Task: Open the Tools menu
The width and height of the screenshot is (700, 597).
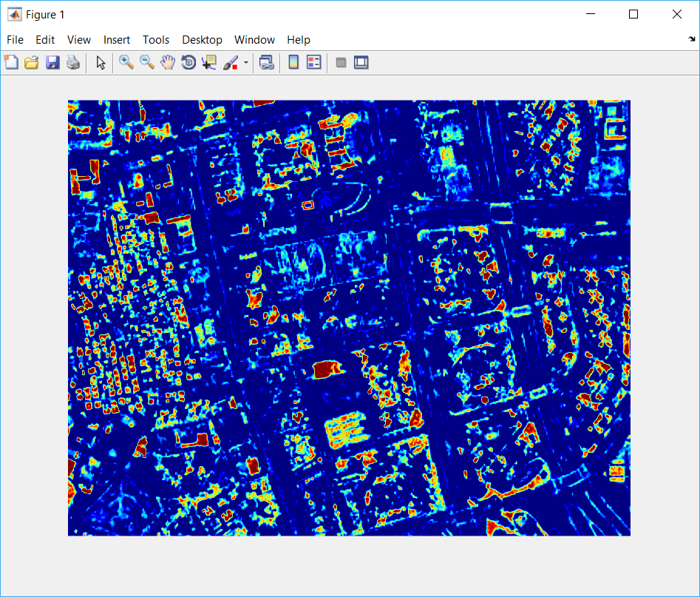Action: (156, 40)
